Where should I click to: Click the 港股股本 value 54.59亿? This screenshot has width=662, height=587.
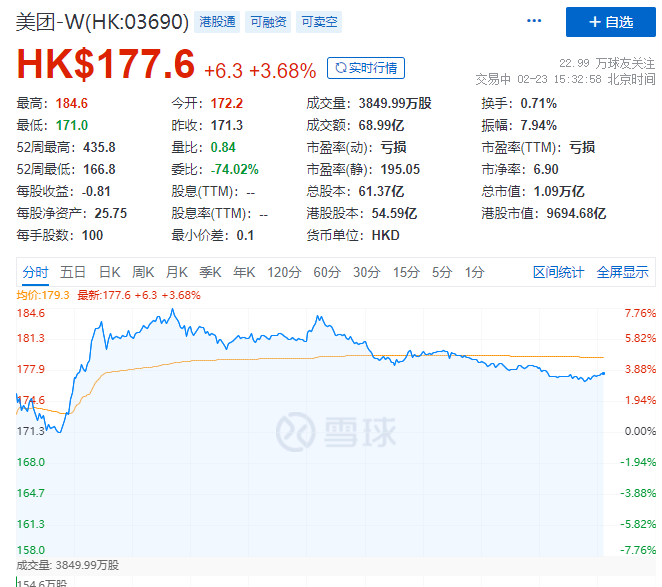(394, 213)
